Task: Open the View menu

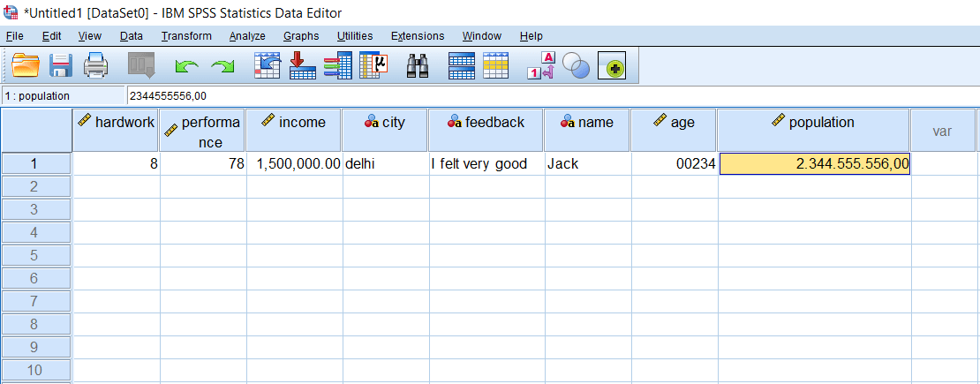Action: 90,36
